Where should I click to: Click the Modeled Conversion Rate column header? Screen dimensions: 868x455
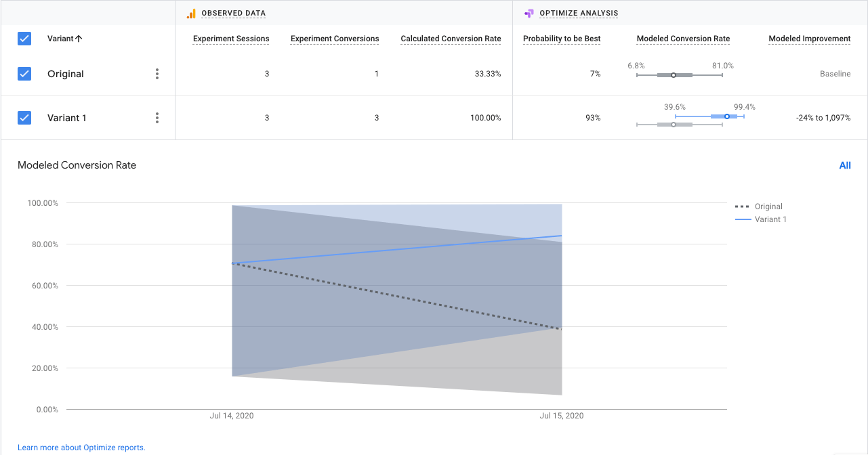[683, 39]
